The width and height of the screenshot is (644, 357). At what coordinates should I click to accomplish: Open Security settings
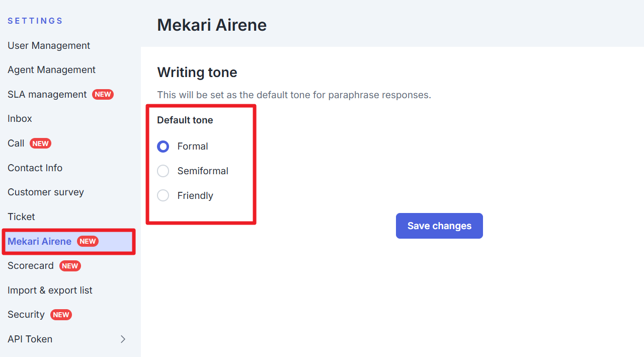point(26,315)
